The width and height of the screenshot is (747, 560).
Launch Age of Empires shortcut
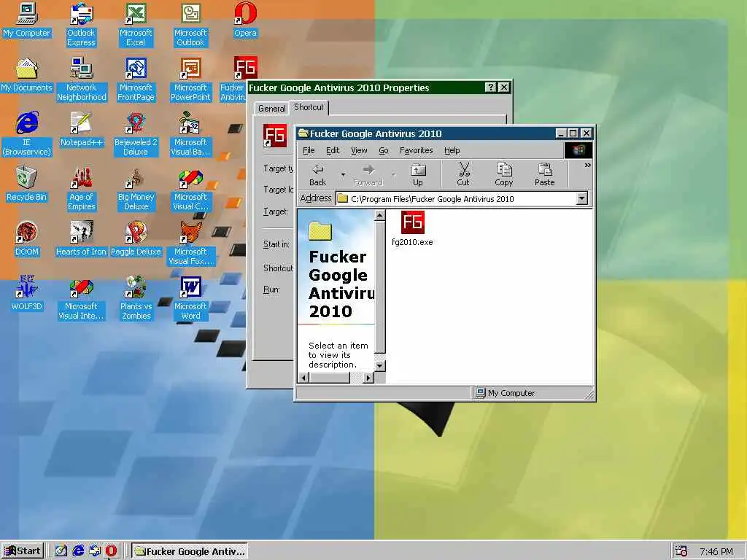coord(81,189)
